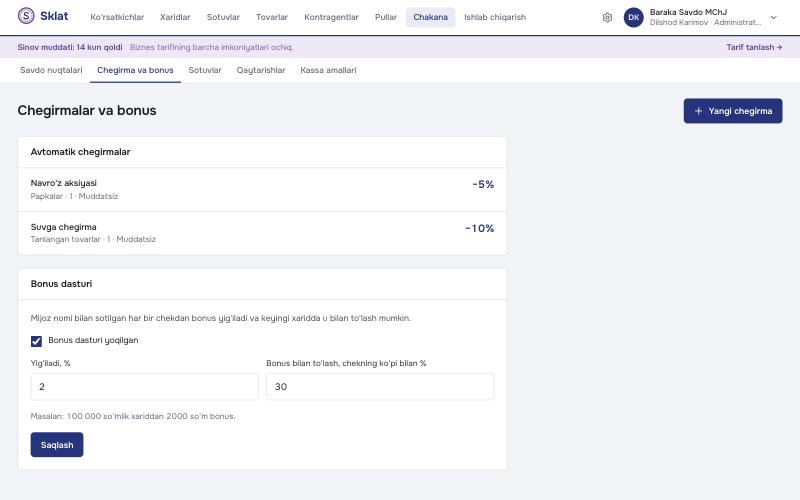Viewport: 800px width, 500px height.
Task: Open Ishlab chiqarish menu
Action: pos(495,17)
